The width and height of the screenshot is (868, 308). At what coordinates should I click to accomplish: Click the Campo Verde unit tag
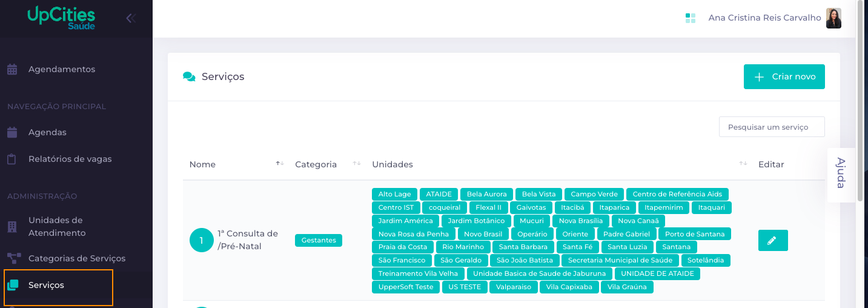click(594, 194)
